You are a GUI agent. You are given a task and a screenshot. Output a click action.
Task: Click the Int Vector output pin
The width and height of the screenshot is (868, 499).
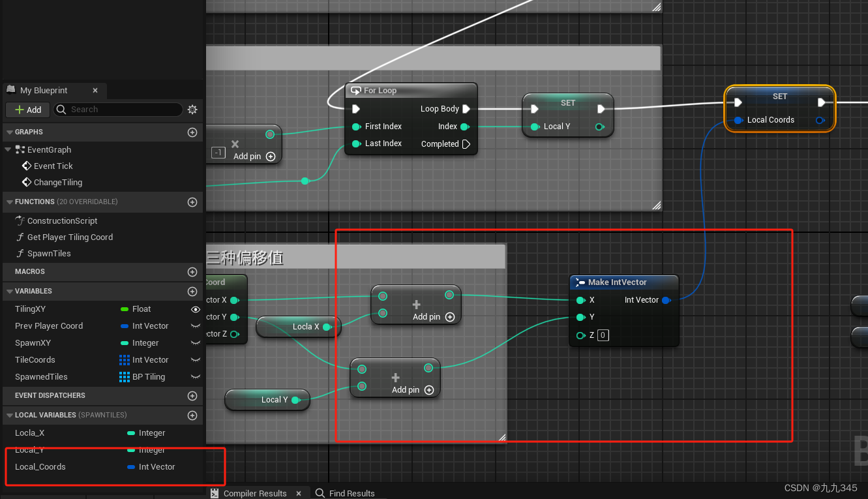pos(666,300)
